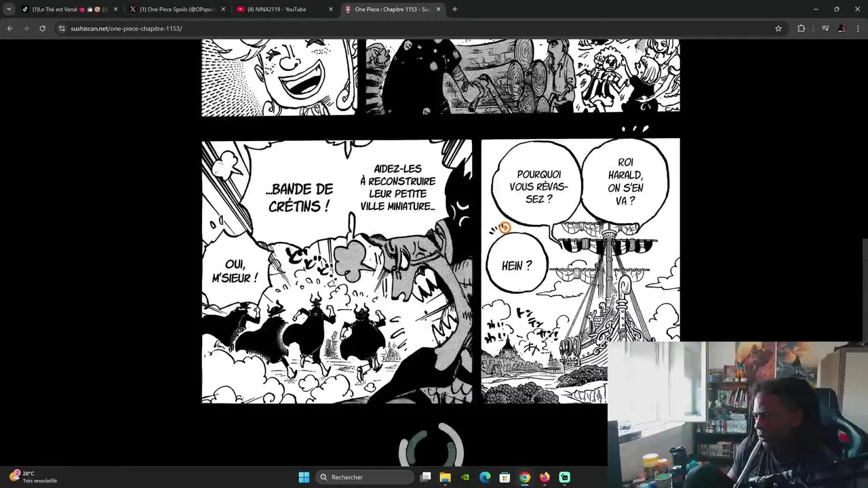Click the manga panel with 'Roi Harald, on s'en va ?'
The image size is (868, 488).
580,271
